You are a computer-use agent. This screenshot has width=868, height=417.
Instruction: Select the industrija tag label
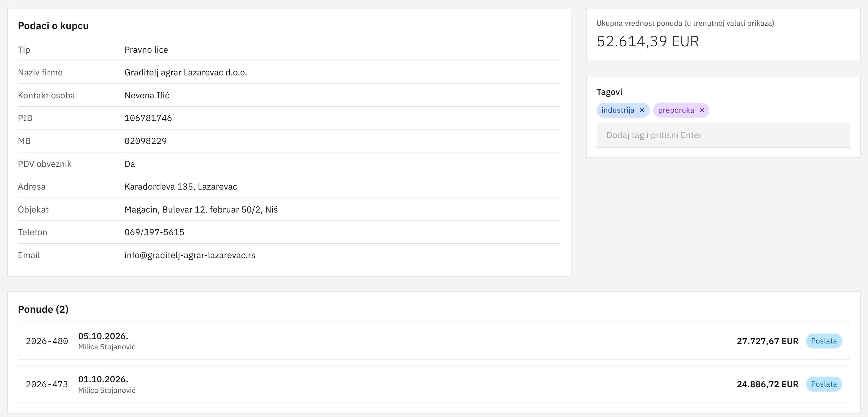618,110
